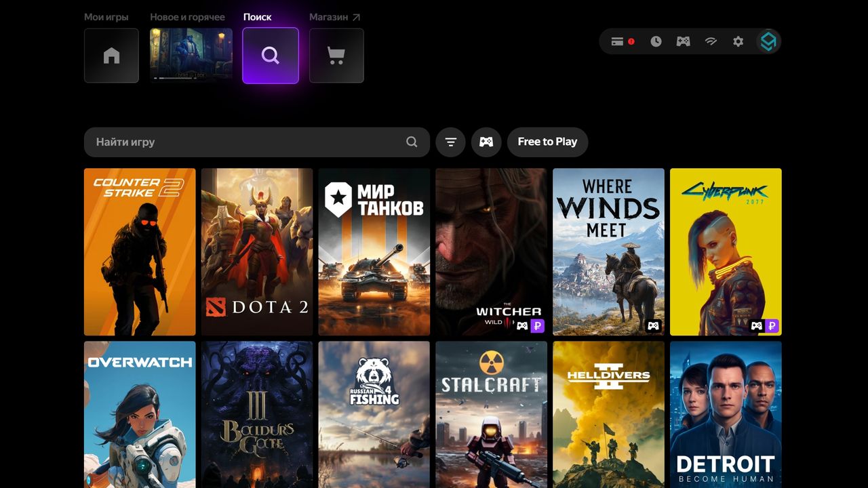The width and height of the screenshot is (868, 488).
Task: Select the Baldur's Gate III card
Action: (257, 415)
